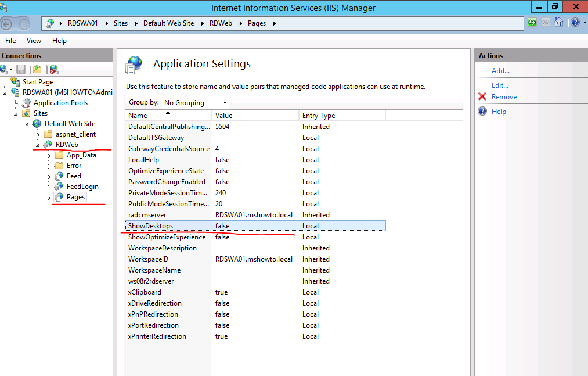Sort by the Value column header
The image size is (588, 376).
(255, 115)
